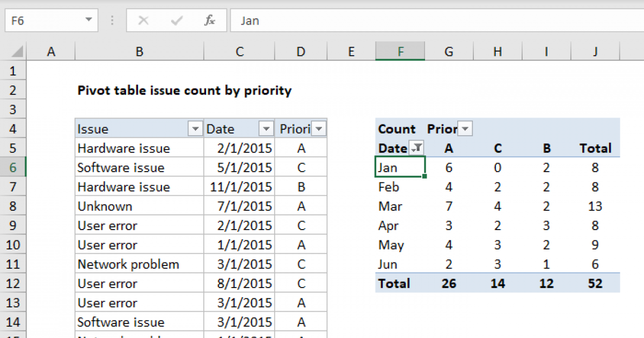Open the Date column filter dropdown in the table
Screen dimensions: 644x338
coord(266,129)
